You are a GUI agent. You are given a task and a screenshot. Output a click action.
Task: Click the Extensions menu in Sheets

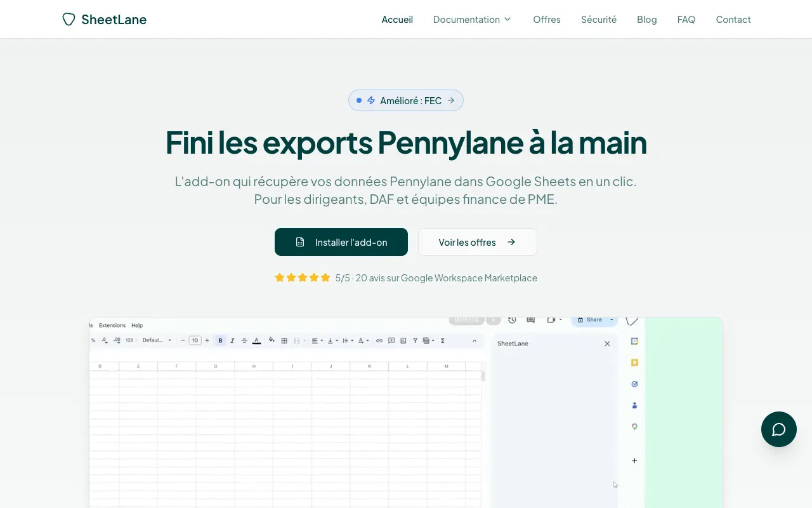click(x=112, y=325)
